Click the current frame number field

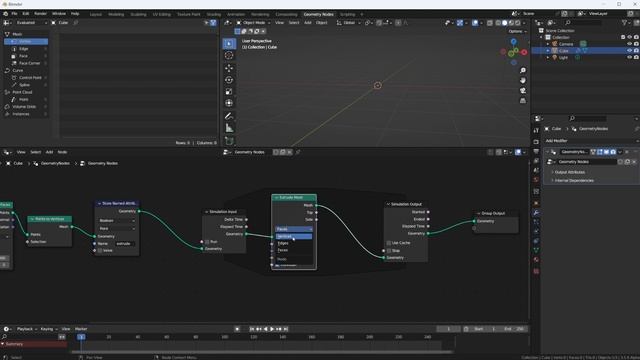449,329
